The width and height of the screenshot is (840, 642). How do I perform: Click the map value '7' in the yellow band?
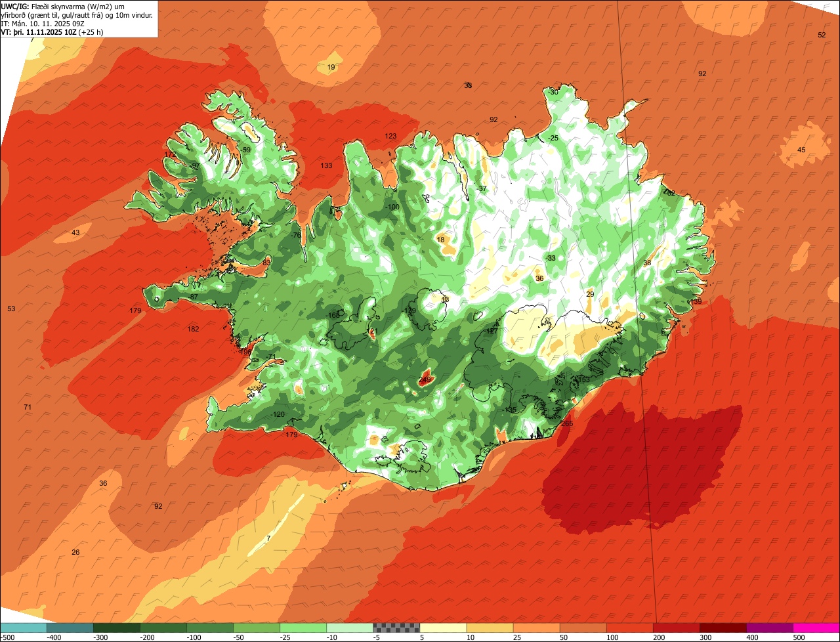point(268,538)
